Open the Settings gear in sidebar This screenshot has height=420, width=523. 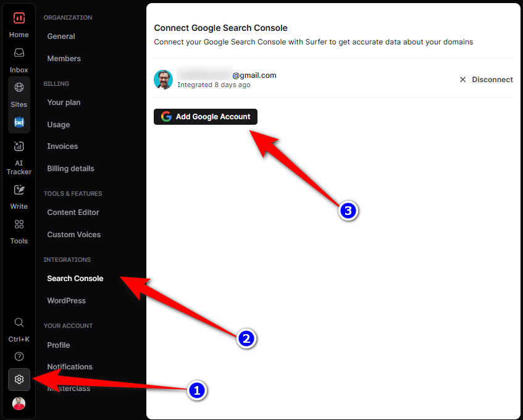click(19, 379)
